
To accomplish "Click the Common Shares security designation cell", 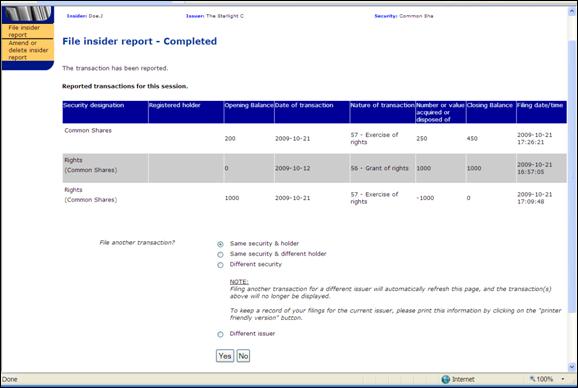I will point(88,130).
